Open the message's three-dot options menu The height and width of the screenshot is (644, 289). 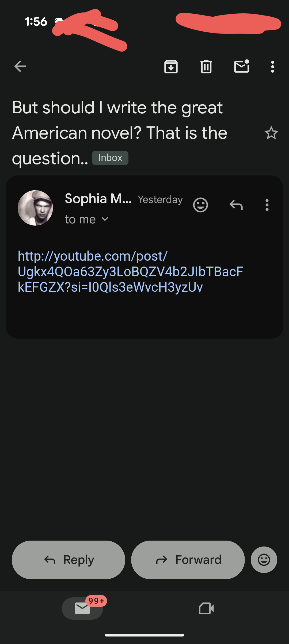[267, 205]
